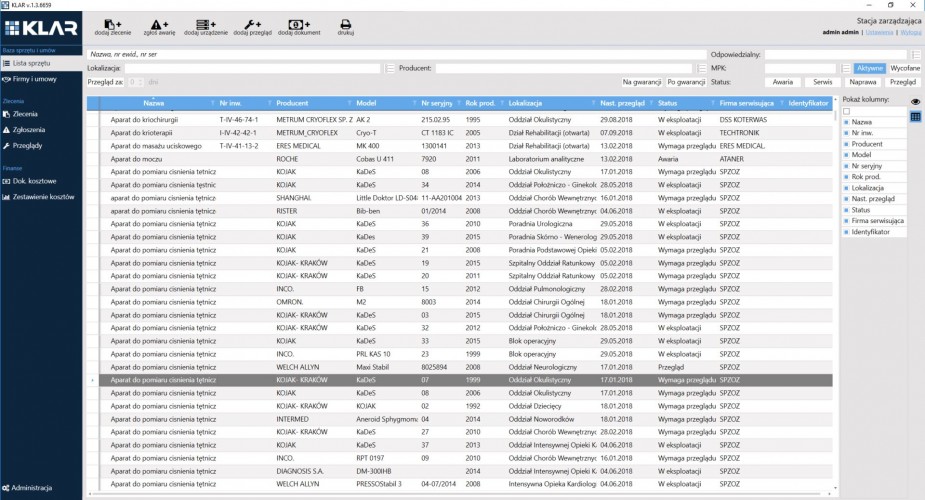Select the 'Aparat do masażu uciskowego' row

pyautogui.click(x=460, y=146)
